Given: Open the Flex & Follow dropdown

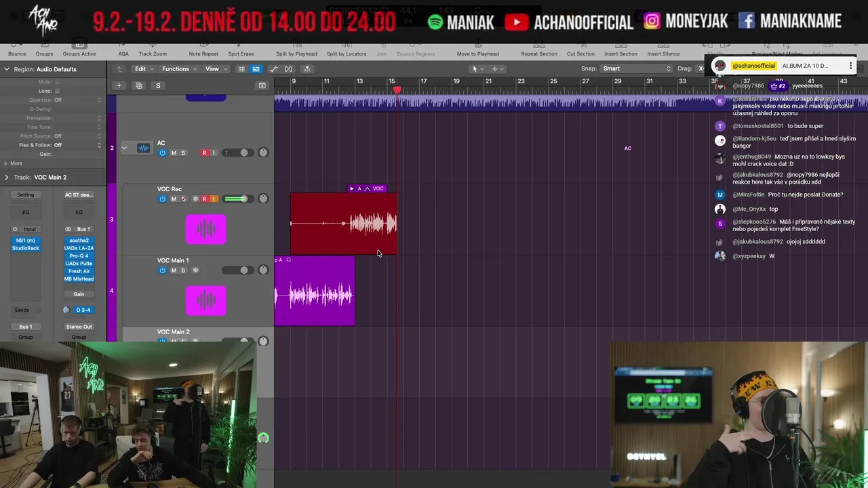Looking at the screenshot, I should (78, 145).
